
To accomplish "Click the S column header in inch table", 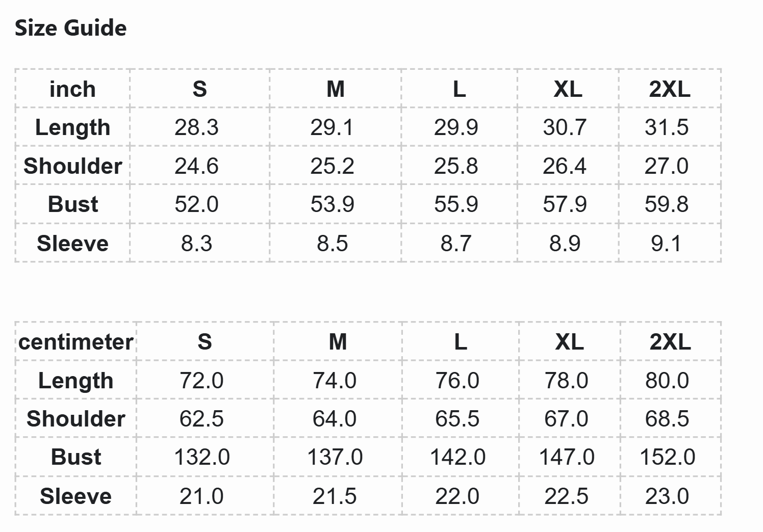I will pyautogui.click(x=199, y=89).
